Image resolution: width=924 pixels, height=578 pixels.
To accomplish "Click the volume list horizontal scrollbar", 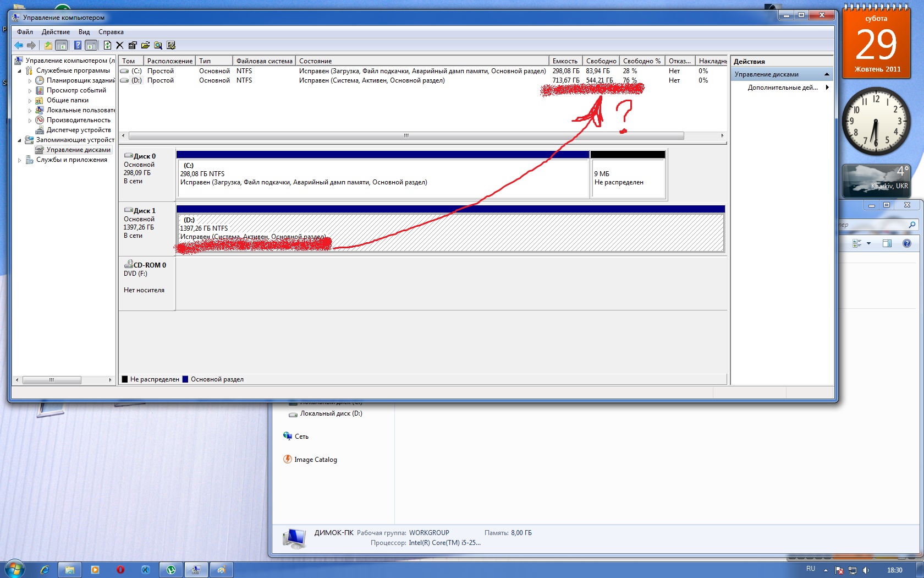I will (x=406, y=135).
